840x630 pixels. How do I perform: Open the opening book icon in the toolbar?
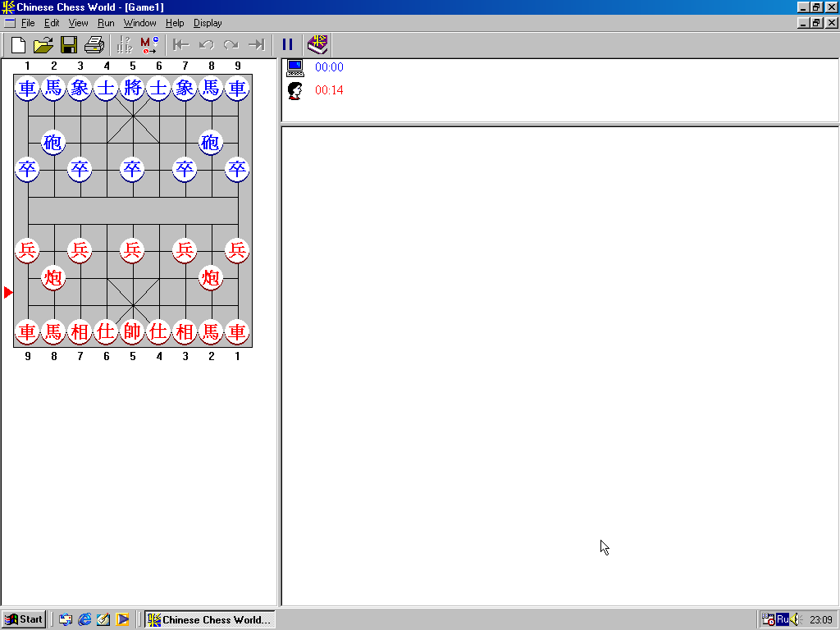pyautogui.click(x=317, y=45)
